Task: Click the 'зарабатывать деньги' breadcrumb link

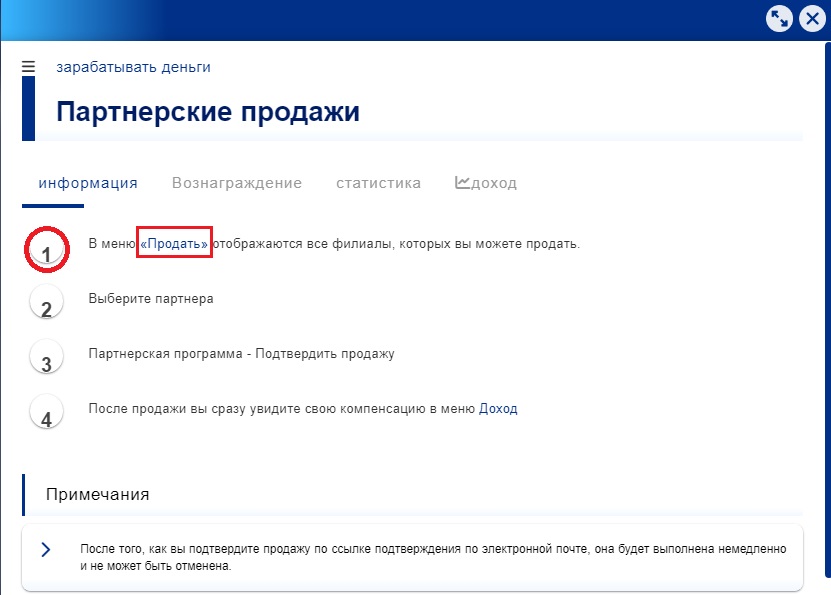Action: 134,67
